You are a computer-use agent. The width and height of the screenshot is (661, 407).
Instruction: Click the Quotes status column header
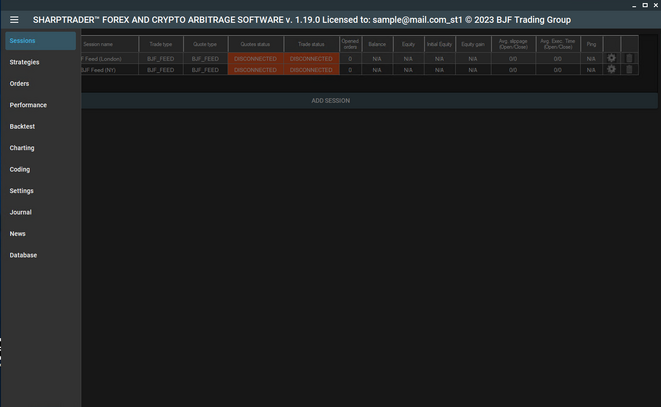click(255, 44)
